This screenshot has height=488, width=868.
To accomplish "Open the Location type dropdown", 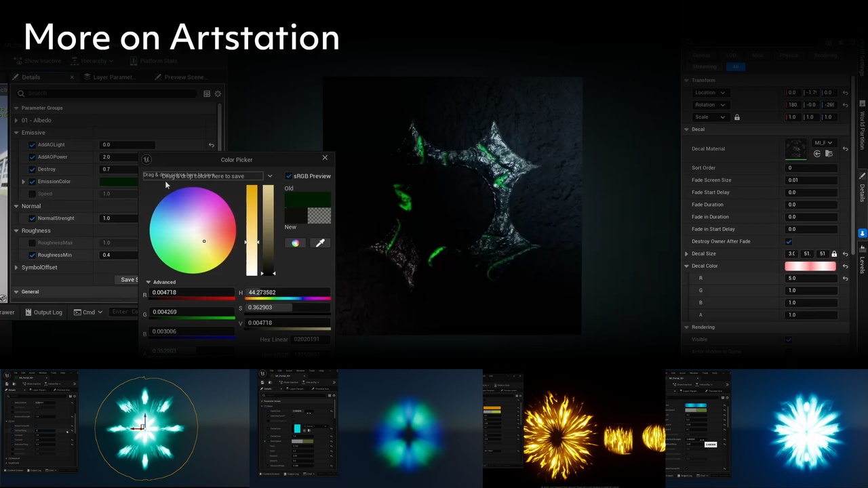I will [x=710, y=93].
